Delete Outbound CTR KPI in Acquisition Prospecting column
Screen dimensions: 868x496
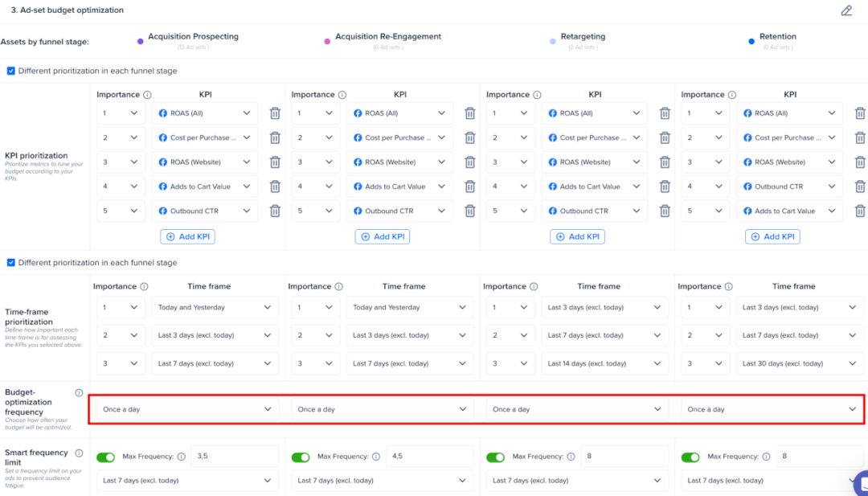tap(275, 211)
